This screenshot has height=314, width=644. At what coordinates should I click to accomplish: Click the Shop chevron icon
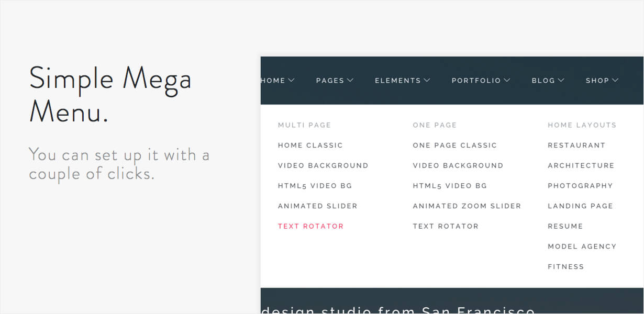[615, 80]
